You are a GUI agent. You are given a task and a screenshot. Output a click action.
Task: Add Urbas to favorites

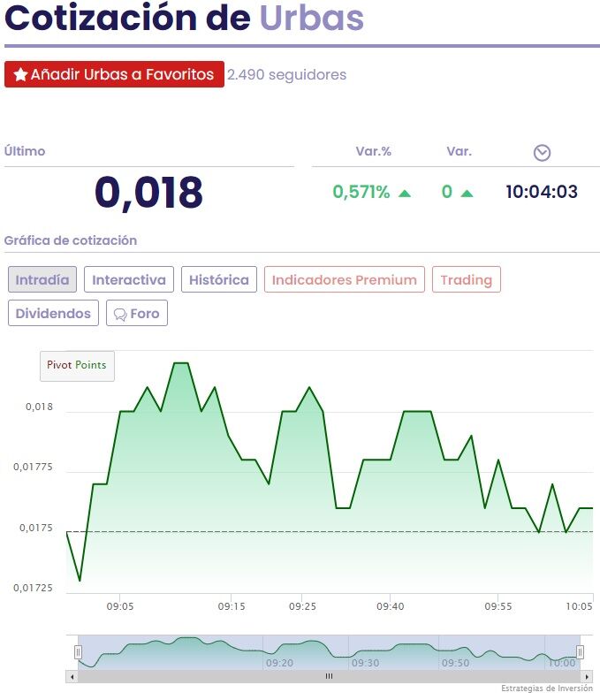tap(114, 74)
